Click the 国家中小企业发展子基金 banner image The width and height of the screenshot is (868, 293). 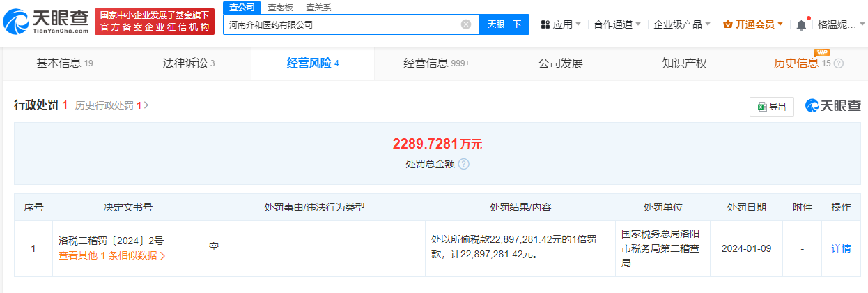click(x=154, y=22)
